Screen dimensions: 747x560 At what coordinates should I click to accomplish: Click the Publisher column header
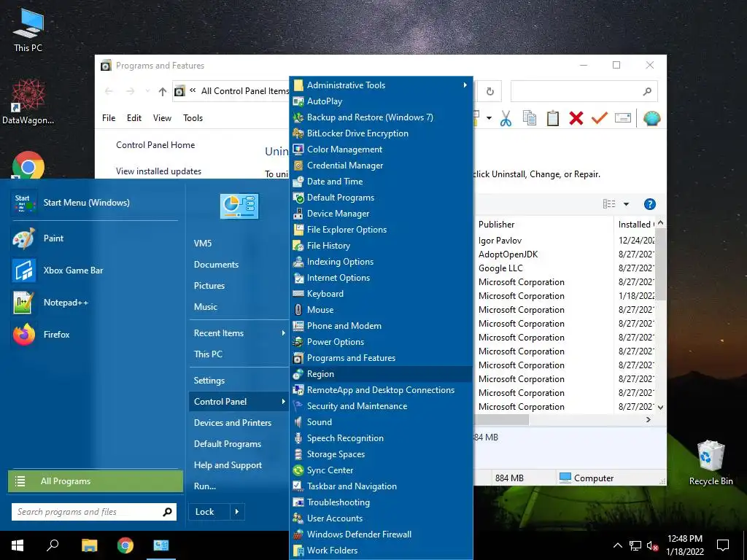click(x=544, y=225)
